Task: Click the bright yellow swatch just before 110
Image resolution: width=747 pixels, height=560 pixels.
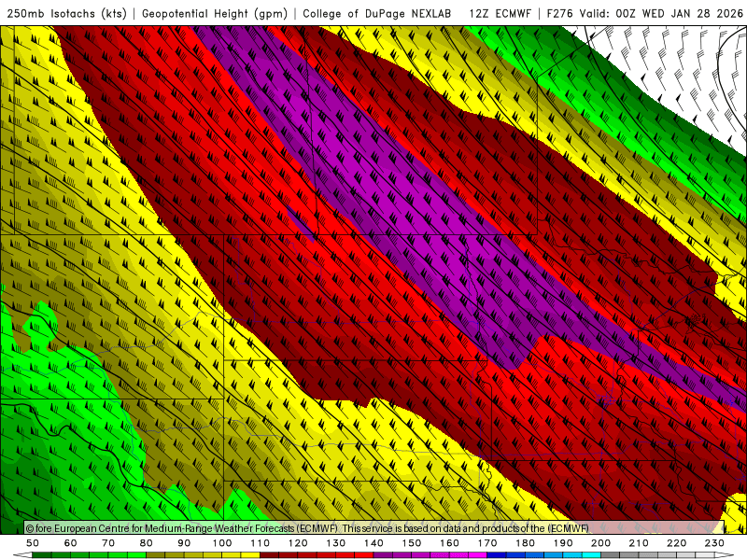Action: (250, 555)
